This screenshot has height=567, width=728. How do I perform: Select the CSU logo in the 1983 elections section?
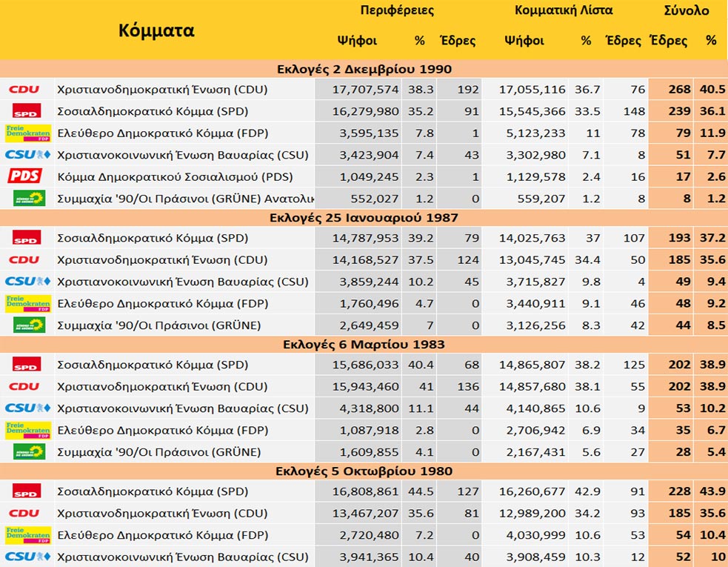(x=27, y=408)
